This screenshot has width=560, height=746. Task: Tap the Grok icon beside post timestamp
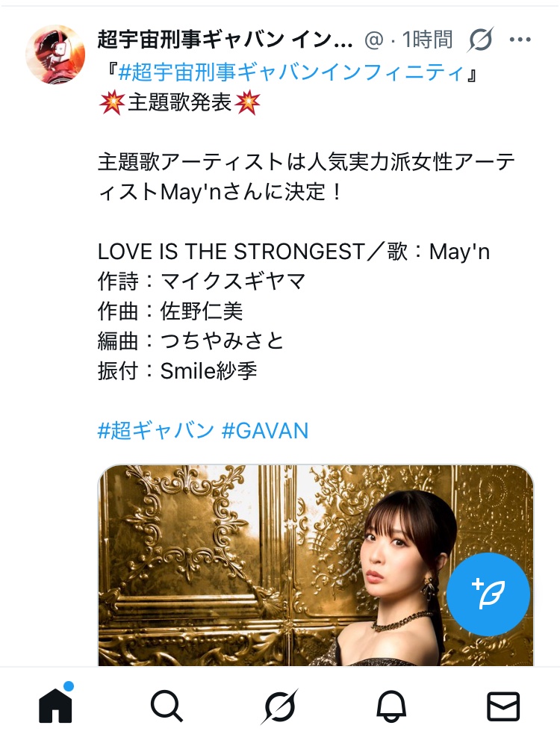tap(480, 40)
